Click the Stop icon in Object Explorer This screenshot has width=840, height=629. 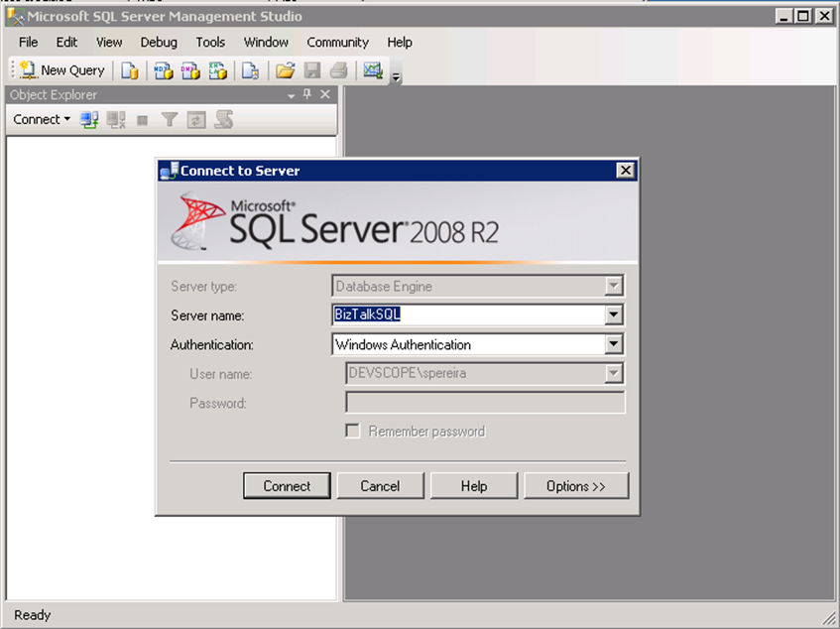(x=142, y=120)
